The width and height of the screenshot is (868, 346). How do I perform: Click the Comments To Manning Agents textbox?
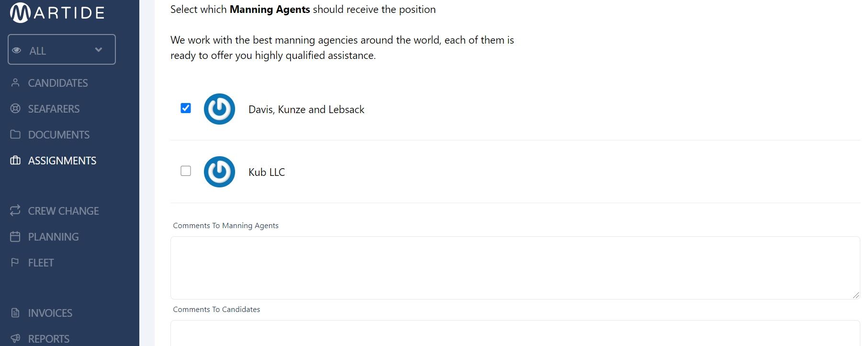tap(515, 268)
